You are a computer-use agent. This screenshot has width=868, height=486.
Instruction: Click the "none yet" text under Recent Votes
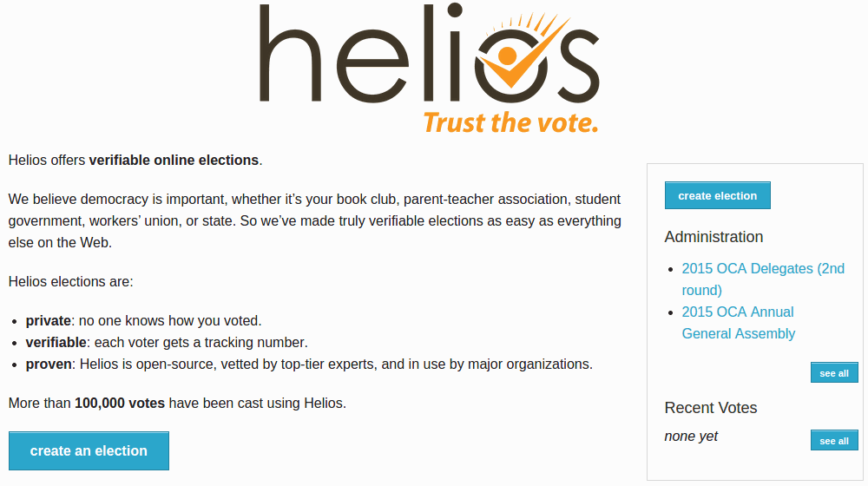click(x=691, y=437)
